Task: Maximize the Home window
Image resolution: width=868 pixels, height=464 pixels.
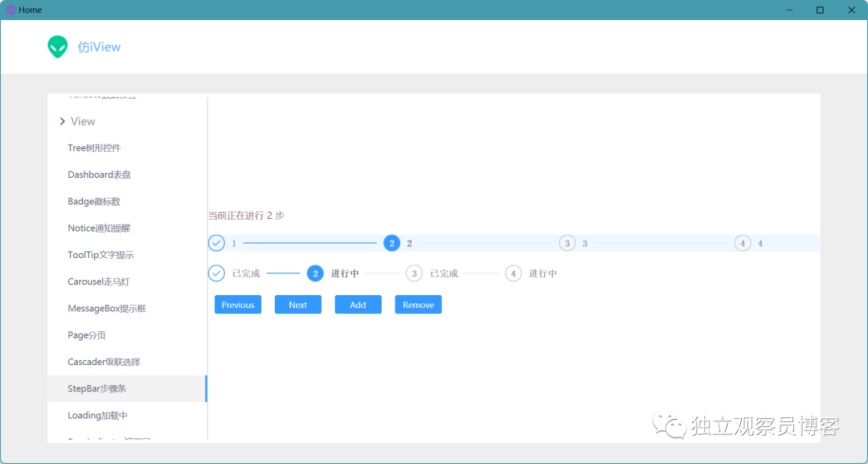Action: click(821, 10)
